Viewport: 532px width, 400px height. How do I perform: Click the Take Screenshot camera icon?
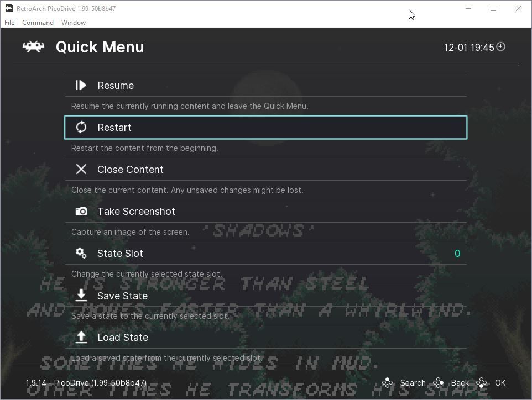(x=81, y=211)
